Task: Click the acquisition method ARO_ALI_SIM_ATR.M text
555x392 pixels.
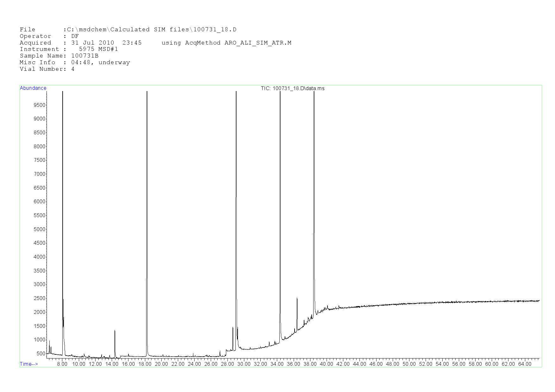Action: pyautogui.click(x=258, y=43)
